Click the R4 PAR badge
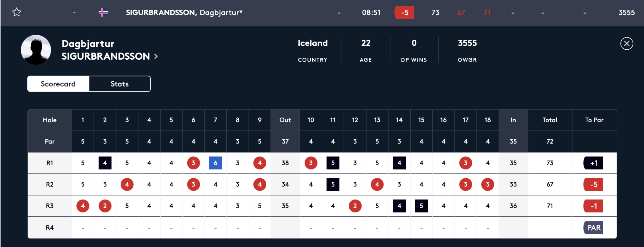 click(x=593, y=228)
